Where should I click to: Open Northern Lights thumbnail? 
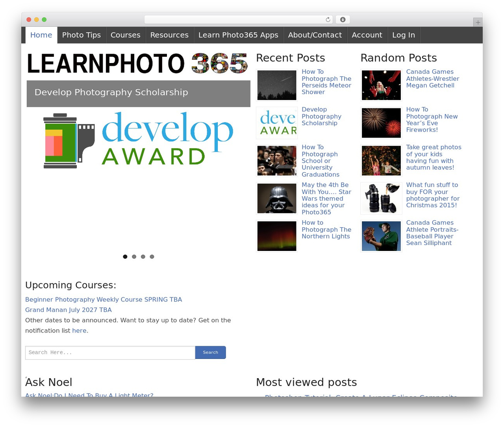[277, 236]
